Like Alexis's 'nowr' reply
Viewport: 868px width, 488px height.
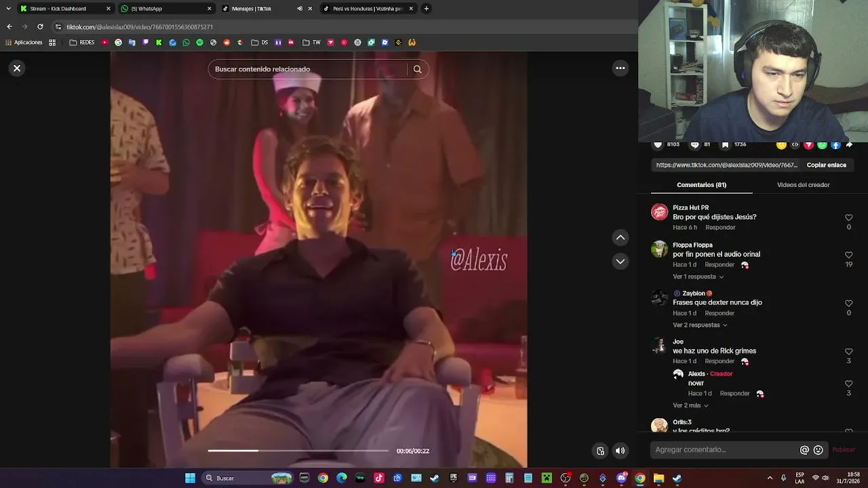tap(848, 384)
